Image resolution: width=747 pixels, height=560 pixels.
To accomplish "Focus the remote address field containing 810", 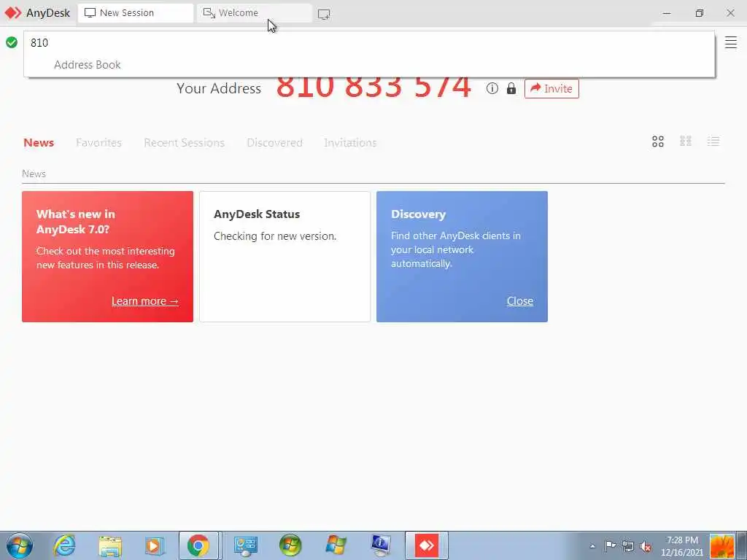I will (x=369, y=43).
